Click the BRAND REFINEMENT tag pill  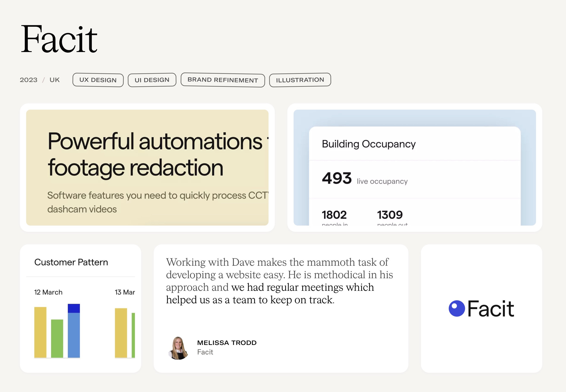[x=223, y=80]
